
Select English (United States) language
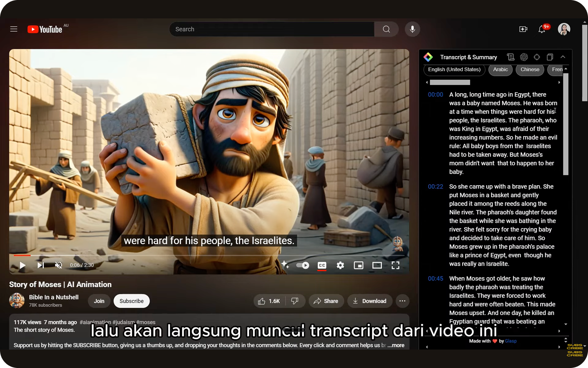point(454,70)
